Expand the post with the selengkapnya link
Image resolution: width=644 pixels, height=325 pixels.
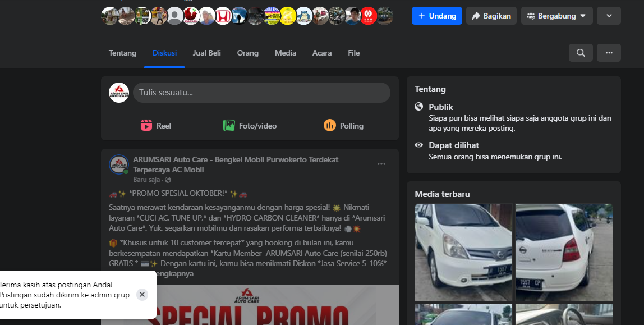(175, 274)
